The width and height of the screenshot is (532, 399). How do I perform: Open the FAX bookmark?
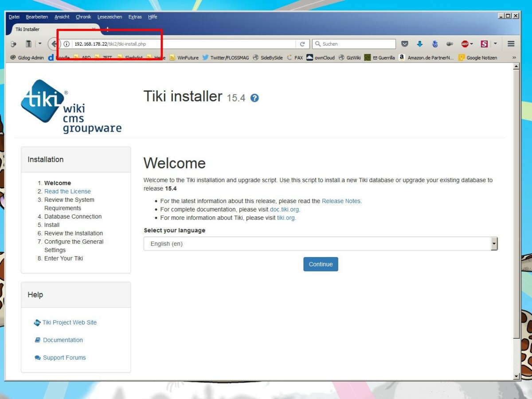[295, 58]
